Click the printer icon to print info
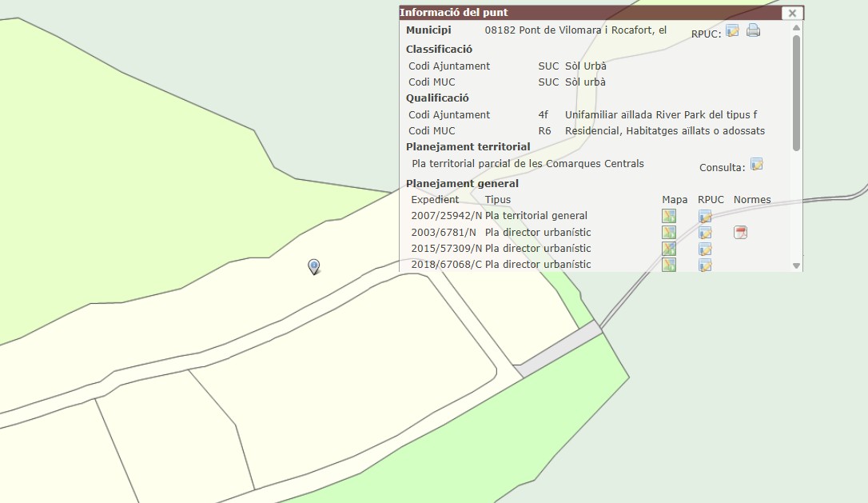Screen dimensions: 868x503 click(753, 31)
